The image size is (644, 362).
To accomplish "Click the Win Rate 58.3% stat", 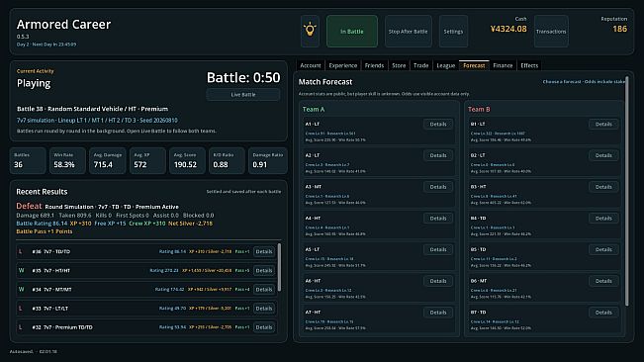I will pos(67,160).
